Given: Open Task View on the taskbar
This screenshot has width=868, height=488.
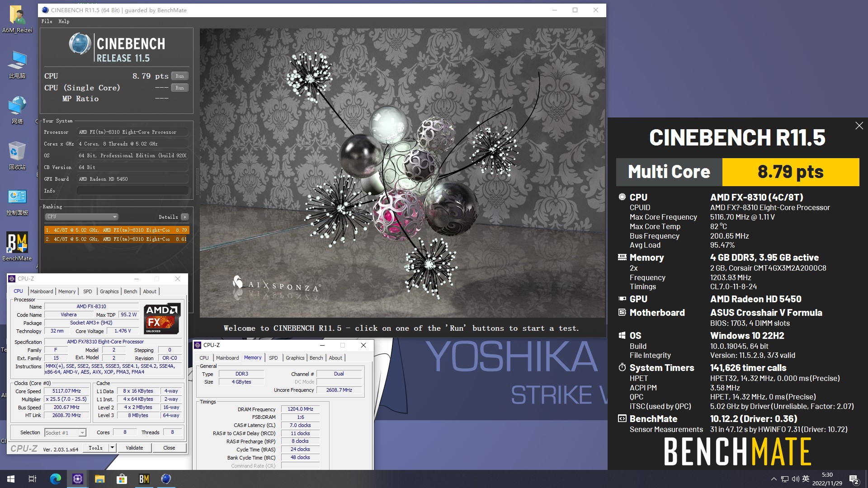Looking at the screenshot, I should (x=33, y=479).
